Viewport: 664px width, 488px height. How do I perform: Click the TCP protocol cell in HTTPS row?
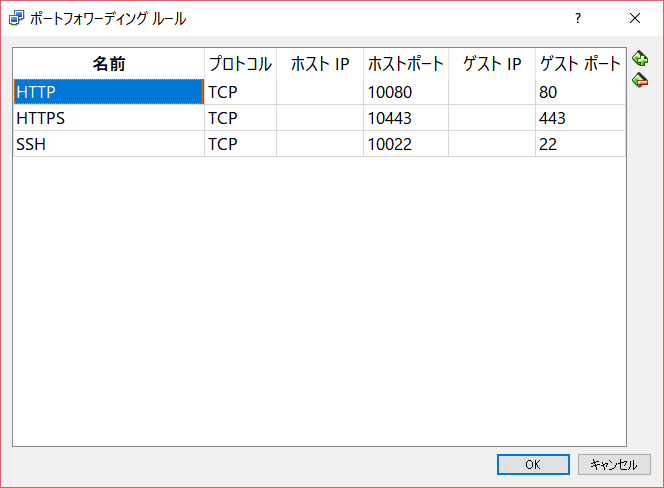(x=241, y=118)
